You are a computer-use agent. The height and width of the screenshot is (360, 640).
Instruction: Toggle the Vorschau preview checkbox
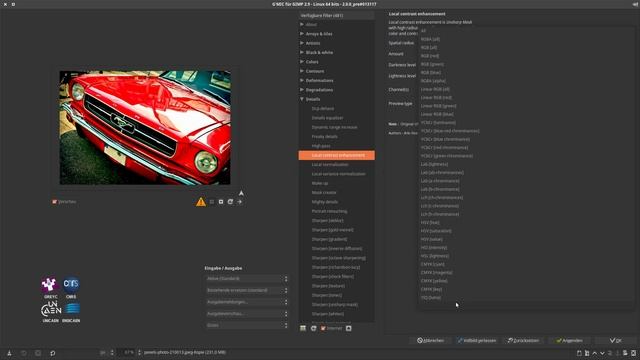pos(54,202)
